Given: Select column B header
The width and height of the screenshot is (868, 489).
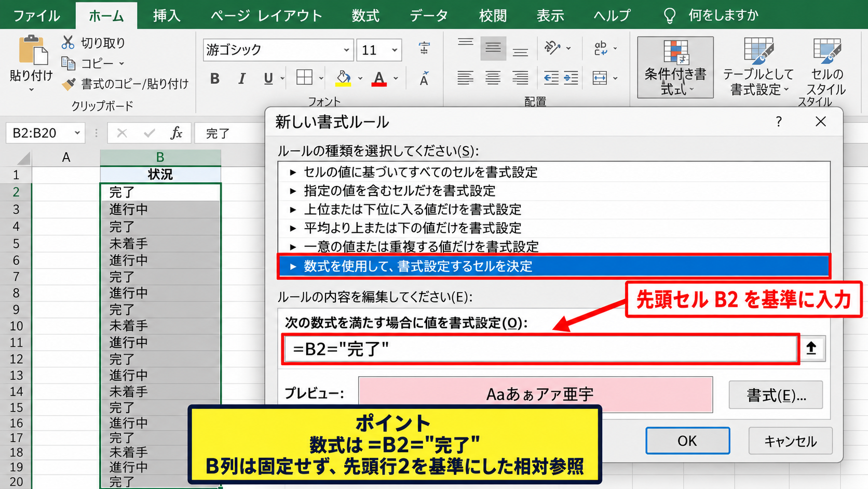Looking at the screenshot, I should [160, 157].
